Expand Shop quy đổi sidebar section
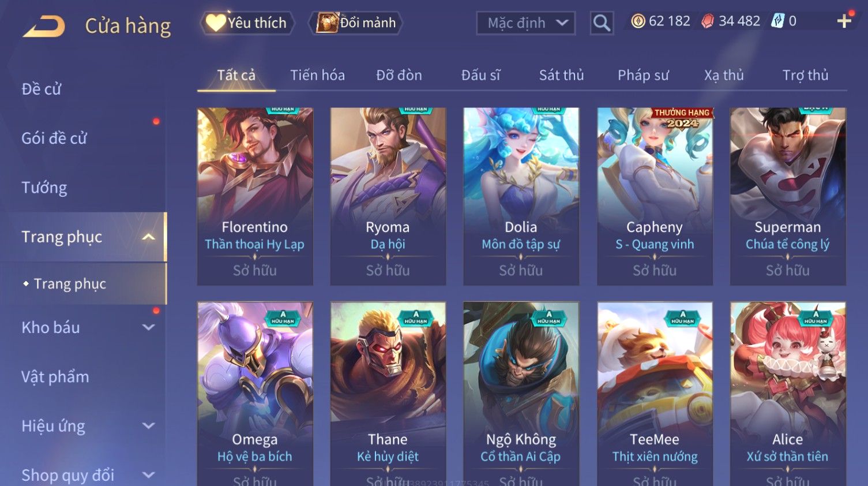 [x=148, y=475]
